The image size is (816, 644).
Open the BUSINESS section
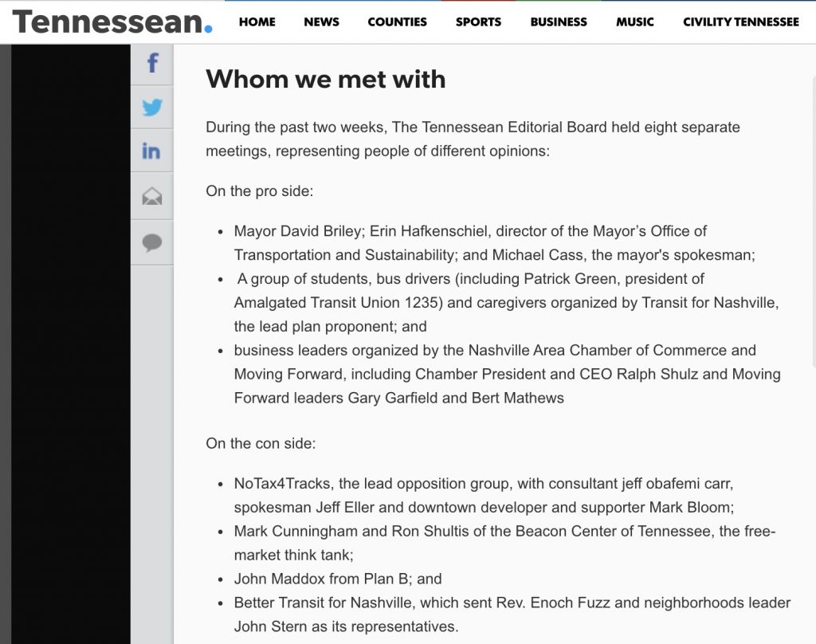pyautogui.click(x=558, y=22)
